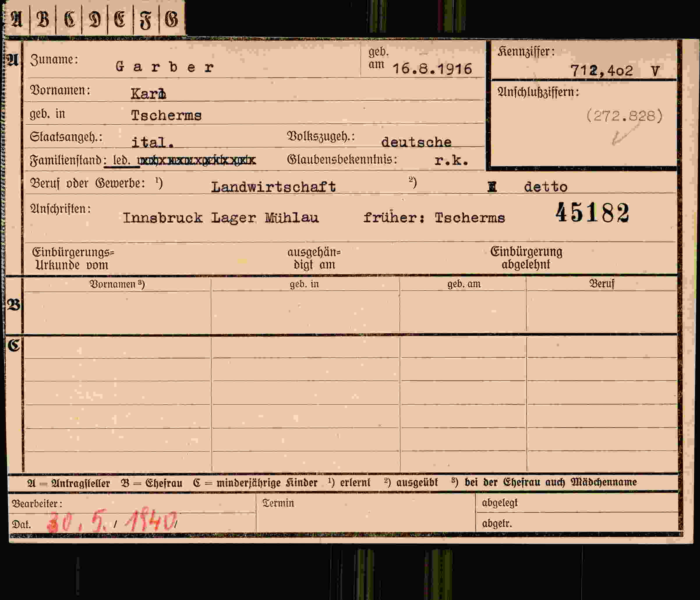Click the first name 'Karl'
Viewport: 700px width, 600px height.
pos(148,94)
